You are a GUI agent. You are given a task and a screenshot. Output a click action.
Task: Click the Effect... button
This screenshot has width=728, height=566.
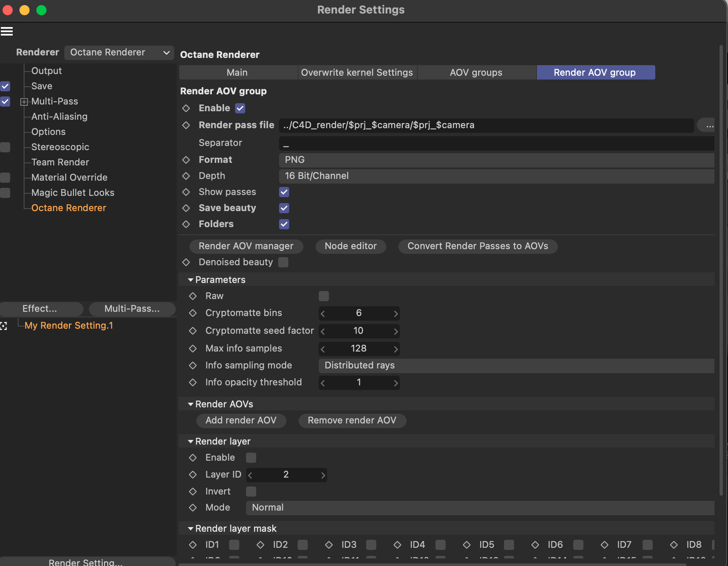pyautogui.click(x=41, y=309)
